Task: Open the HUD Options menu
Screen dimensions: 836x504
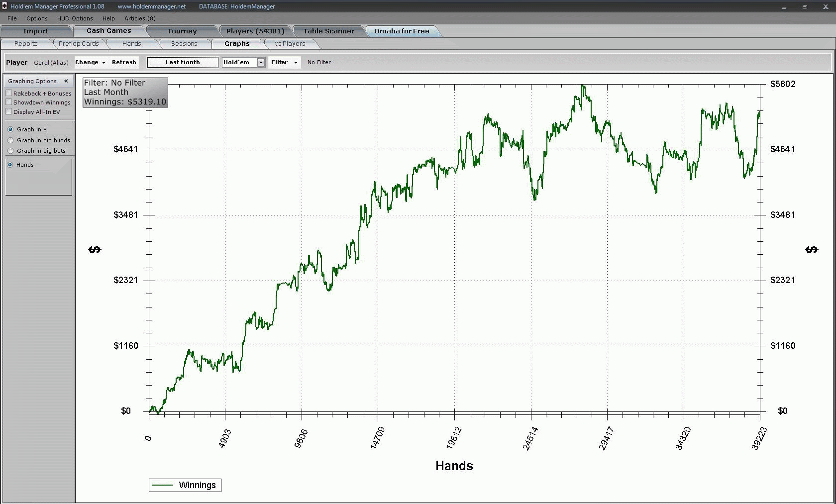Action: [75, 18]
